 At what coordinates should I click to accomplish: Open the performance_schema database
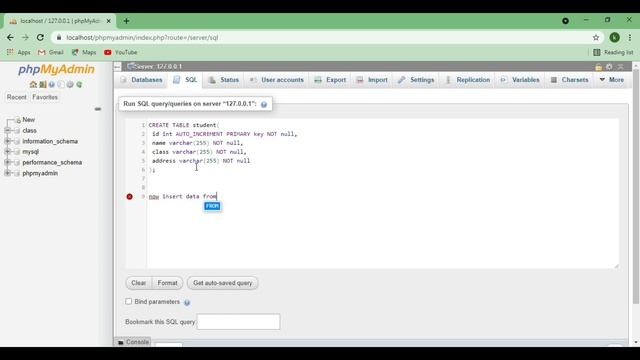pyautogui.click(x=52, y=162)
